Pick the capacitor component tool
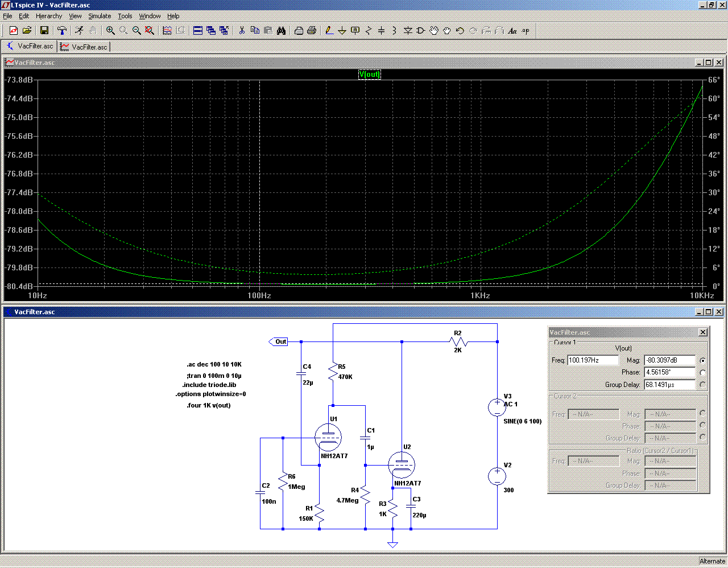Screen dimensions: 728x568 pos(381,31)
